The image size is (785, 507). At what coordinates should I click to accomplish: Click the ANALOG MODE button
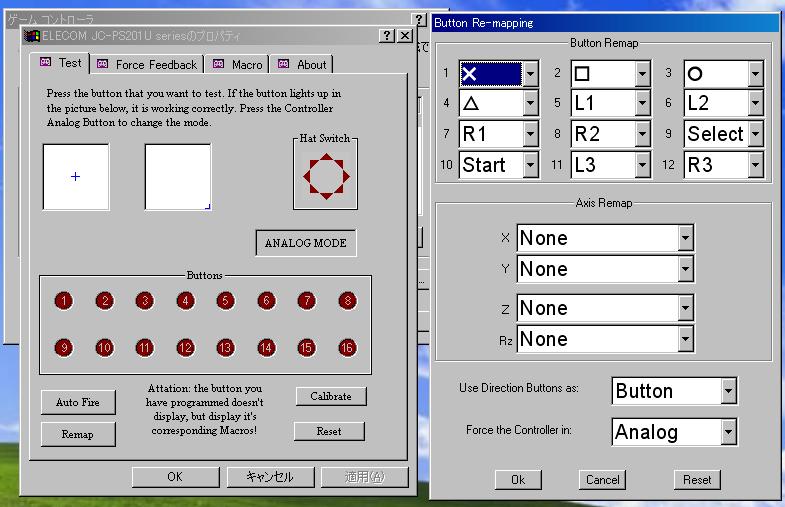click(x=306, y=243)
